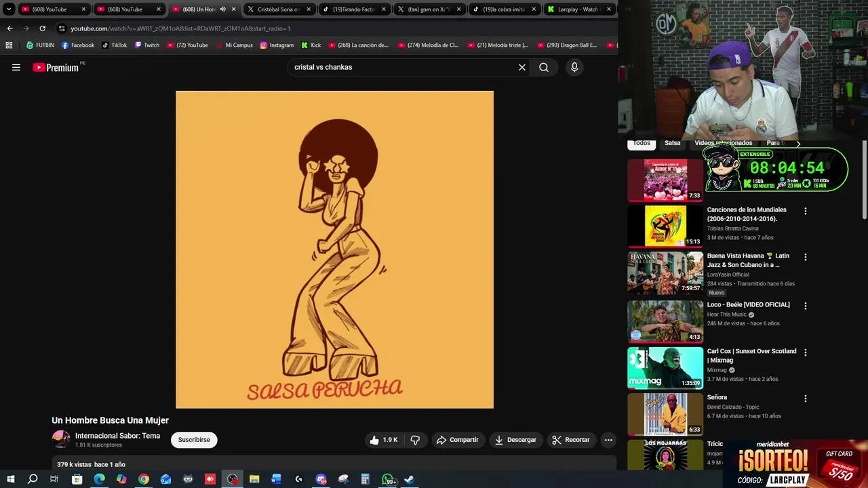Open options for Carl Cox Mixmag video
This screenshot has height=488, width=868.
tap(806, 352)
